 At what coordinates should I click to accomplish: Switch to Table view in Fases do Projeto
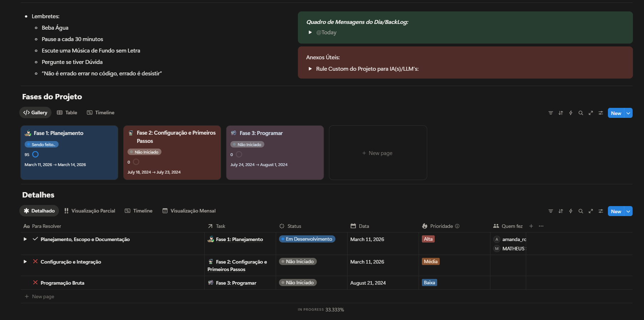tap(67, 112)
